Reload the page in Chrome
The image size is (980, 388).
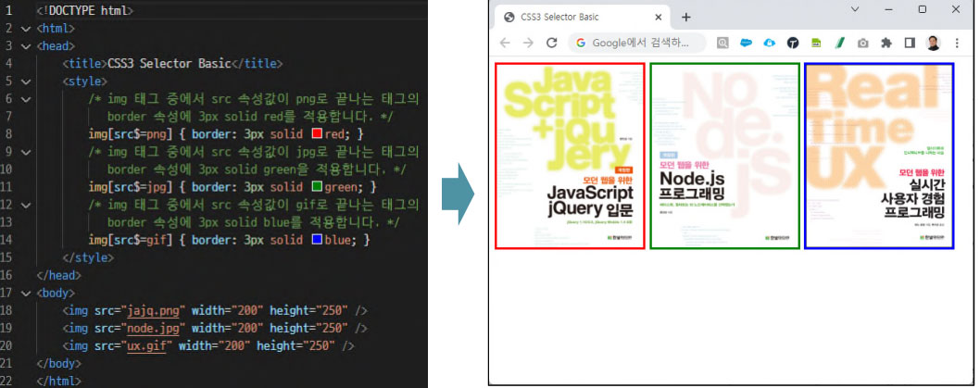point(551,43)
